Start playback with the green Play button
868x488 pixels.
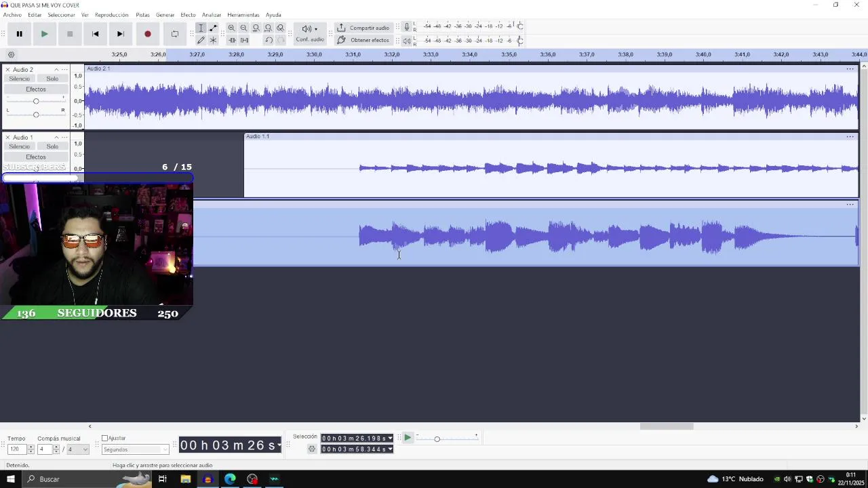[44, 34]
